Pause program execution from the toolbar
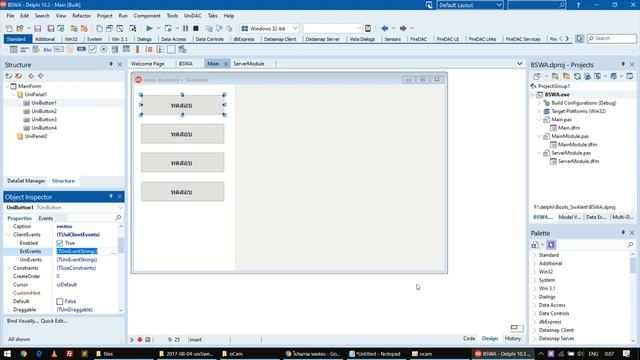This screenshot has width=640, height=360. (x=185, y=28)
